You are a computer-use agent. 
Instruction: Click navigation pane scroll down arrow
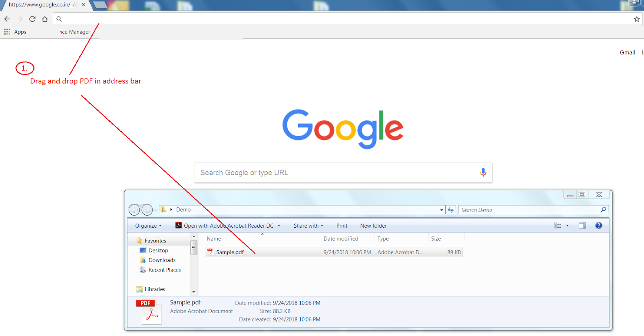coord(194,292)
